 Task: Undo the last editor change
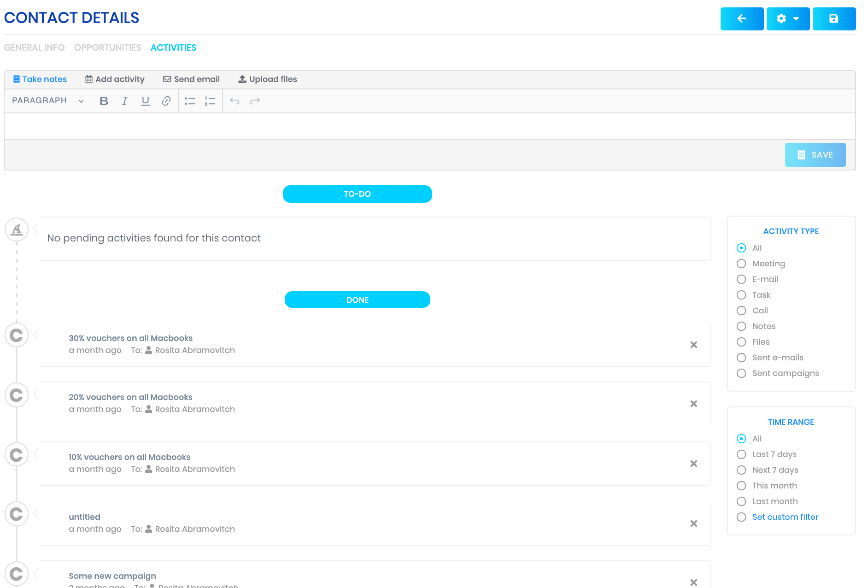pos(235,101)
